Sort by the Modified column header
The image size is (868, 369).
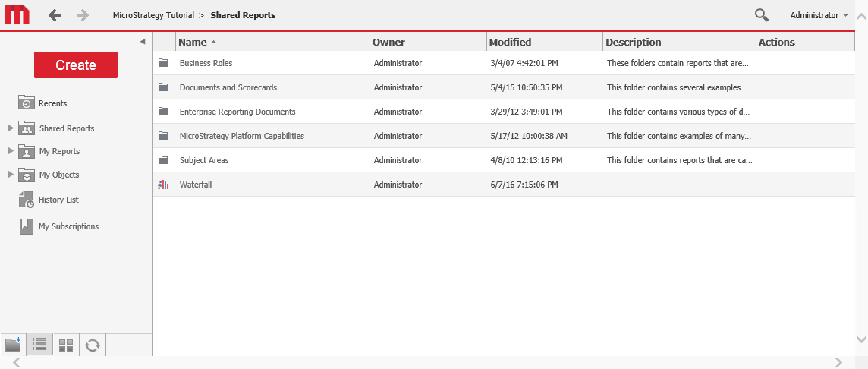(x=510, y=43)
